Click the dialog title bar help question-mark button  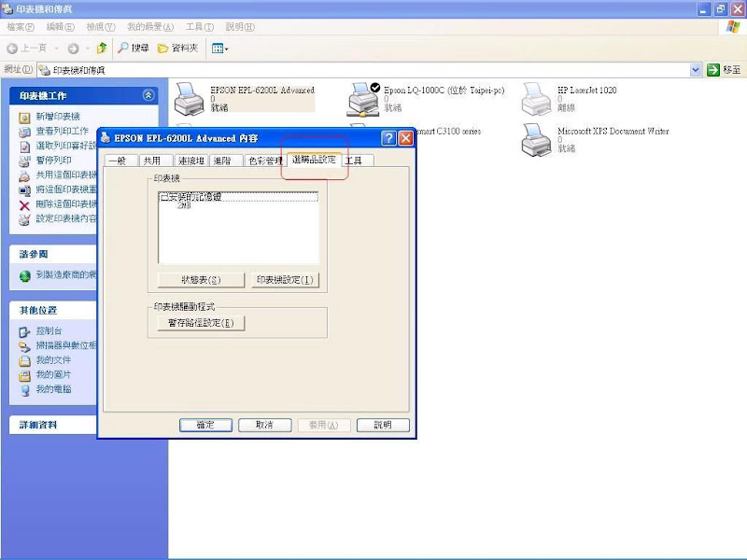coord(388,138)
